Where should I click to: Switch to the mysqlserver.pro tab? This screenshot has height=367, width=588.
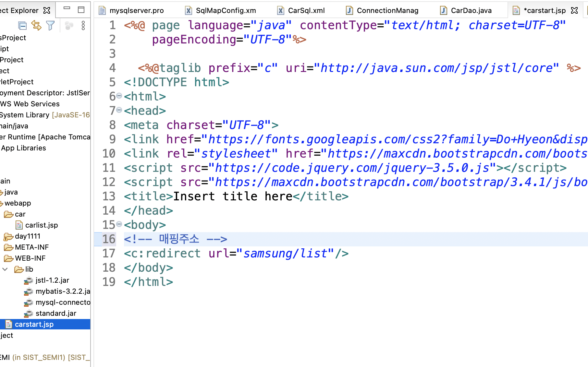(131, 10)
